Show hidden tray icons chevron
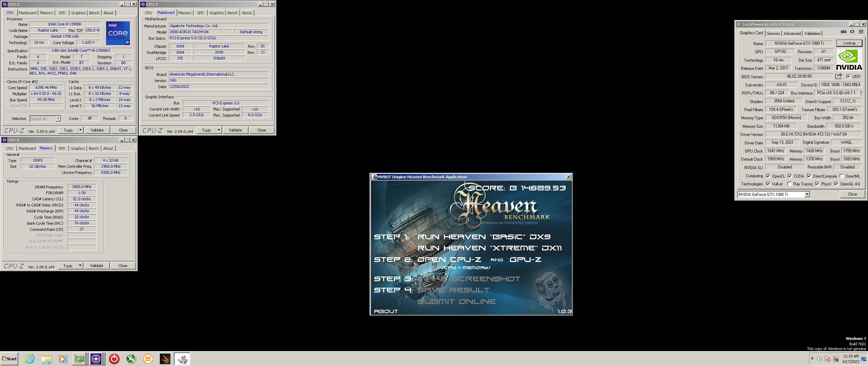The width and height of the screenshot is (868, 366). 812,359
